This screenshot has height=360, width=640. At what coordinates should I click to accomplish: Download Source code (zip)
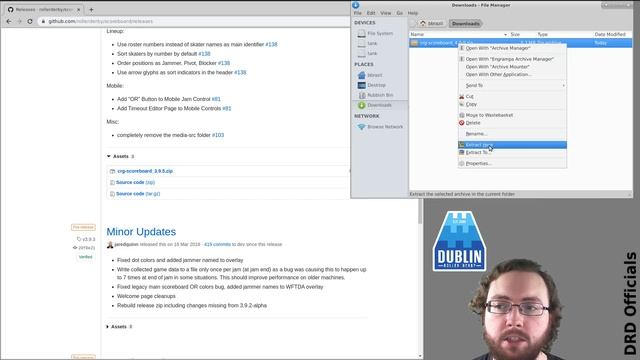pos(135,182)
